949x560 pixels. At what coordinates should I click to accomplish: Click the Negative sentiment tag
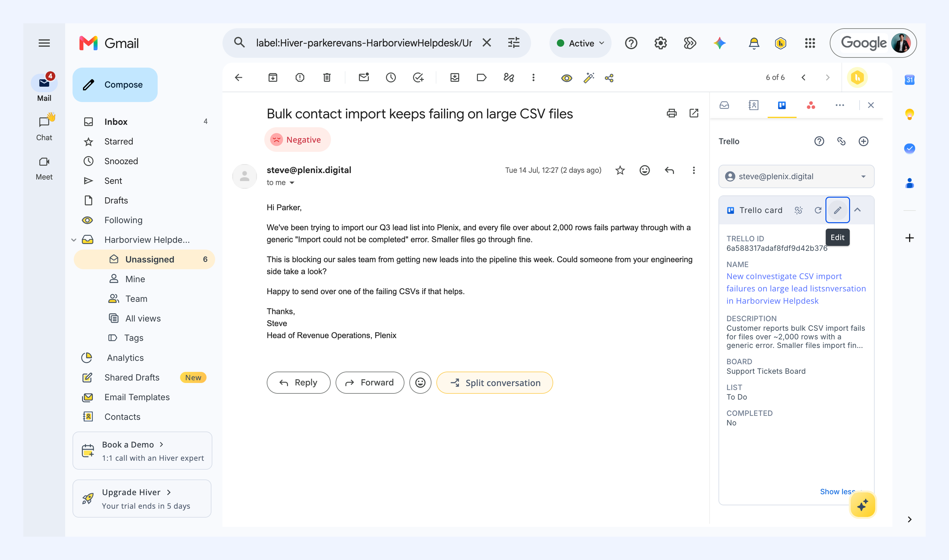pos(297,140)
